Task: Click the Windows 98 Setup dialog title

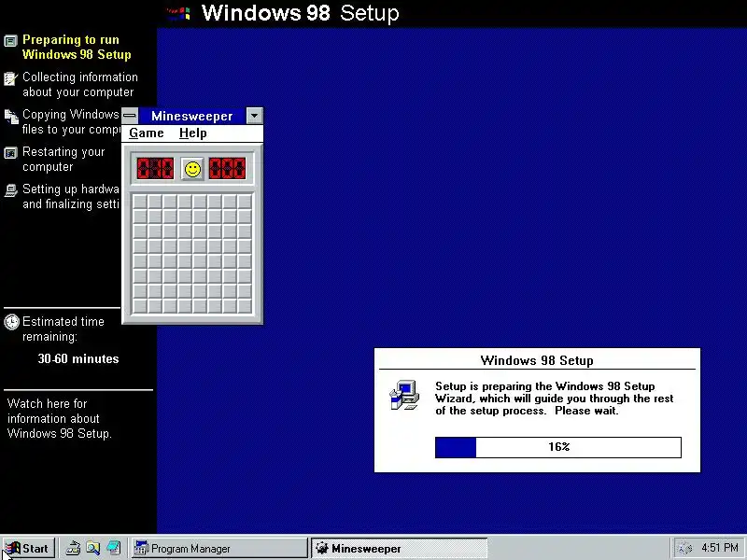Action: 537,360
